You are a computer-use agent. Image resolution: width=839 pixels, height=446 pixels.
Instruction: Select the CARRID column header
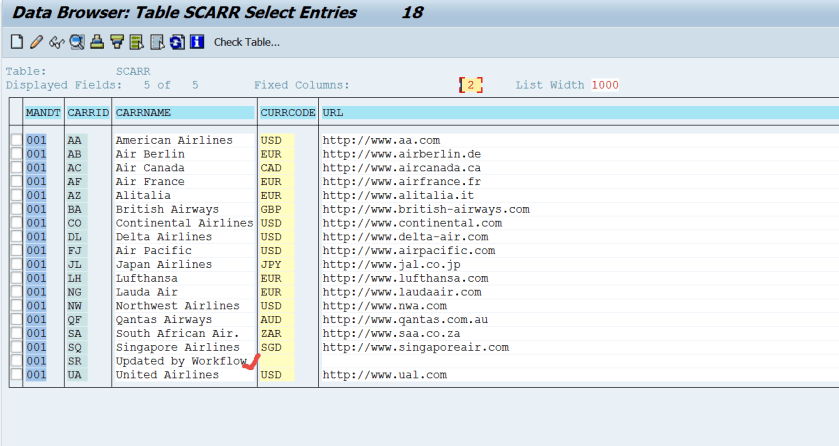[x=88, y=113]
